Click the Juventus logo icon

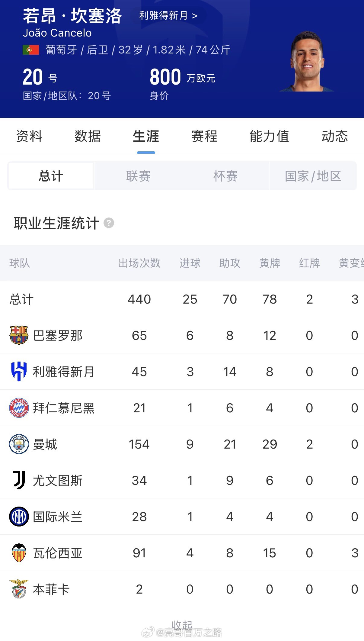tap(19, 480)
